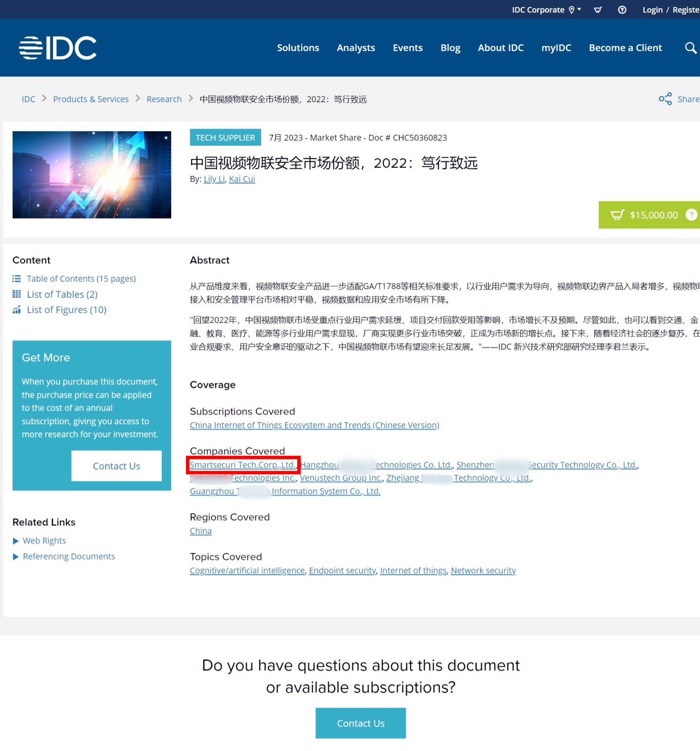Open Internet of things topic

pyautogui.click(x=413, y=571)
